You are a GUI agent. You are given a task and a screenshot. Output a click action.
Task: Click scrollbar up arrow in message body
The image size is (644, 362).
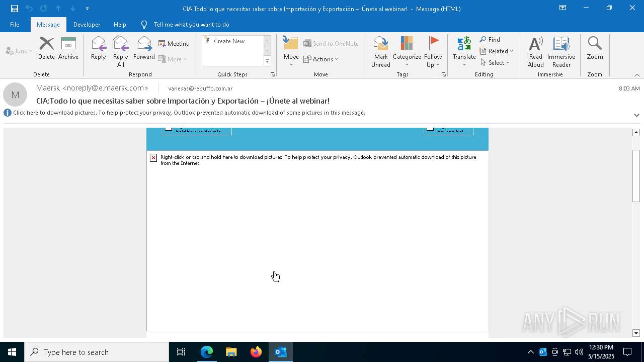[636, 132]
